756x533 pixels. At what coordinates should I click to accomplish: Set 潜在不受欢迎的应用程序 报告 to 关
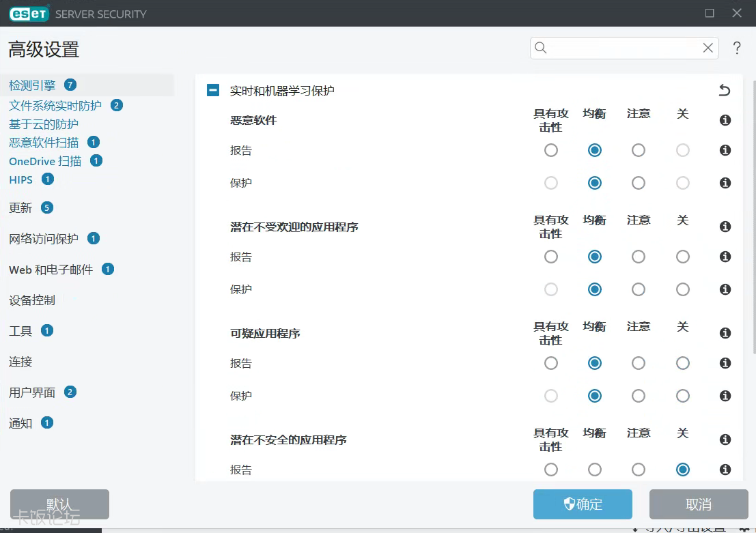(683, 257)
